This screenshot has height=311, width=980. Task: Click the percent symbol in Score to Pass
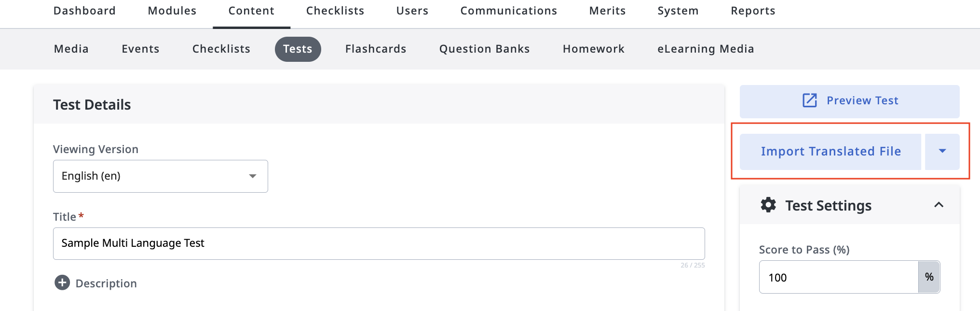click(929, 277)
